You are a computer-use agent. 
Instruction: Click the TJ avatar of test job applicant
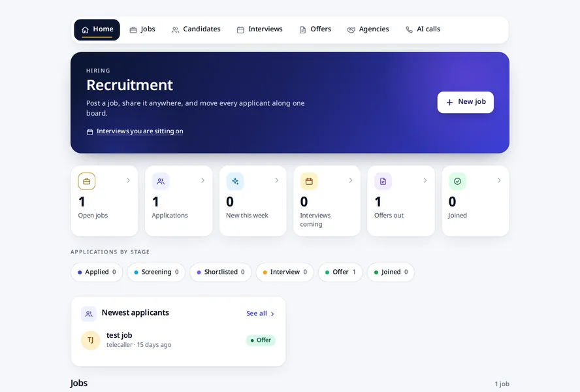point(91,340)
